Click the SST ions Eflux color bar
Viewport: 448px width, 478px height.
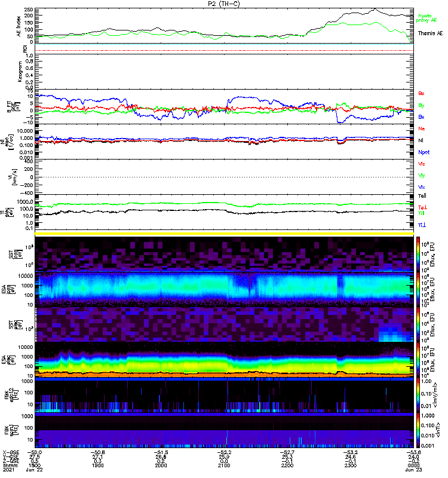418,253
